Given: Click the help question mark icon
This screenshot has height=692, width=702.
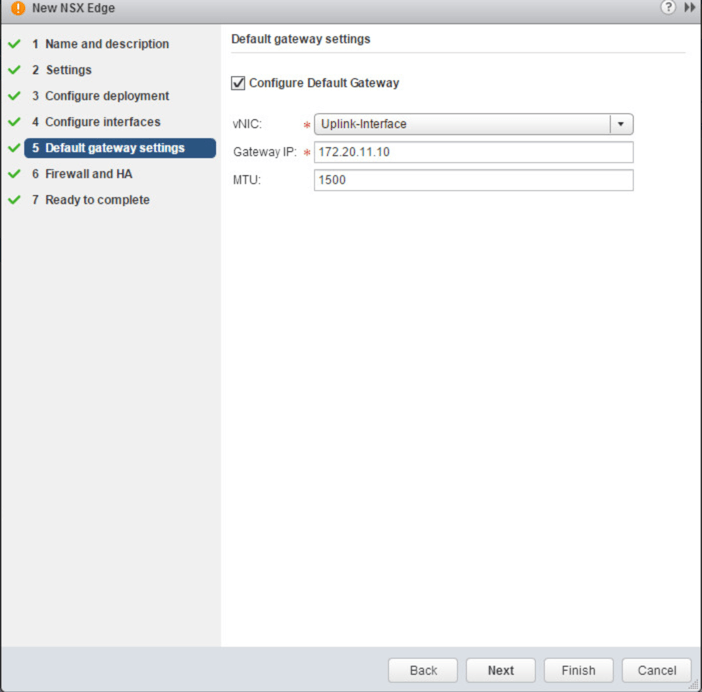Looking at the screenshot, I should pyautogui.click(x=668, y=8).
